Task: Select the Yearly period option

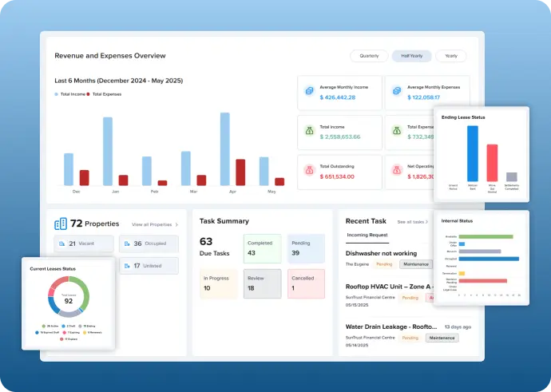Action: click(451, 56)
